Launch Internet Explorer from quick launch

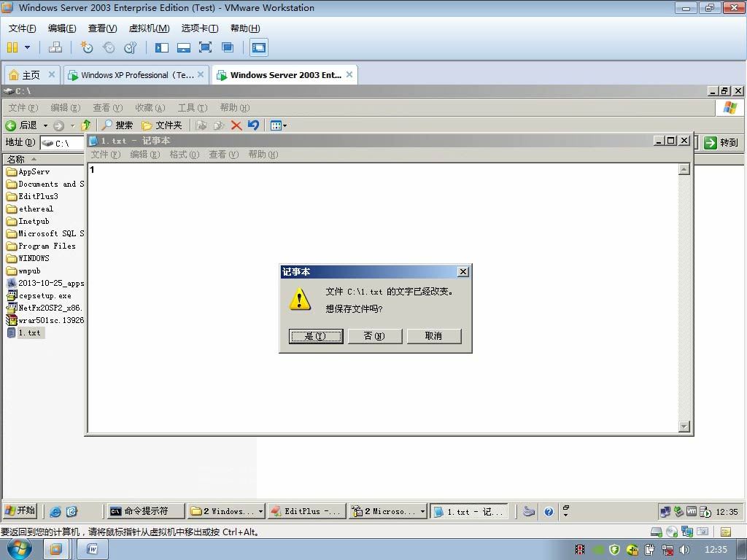pos(55,511)
